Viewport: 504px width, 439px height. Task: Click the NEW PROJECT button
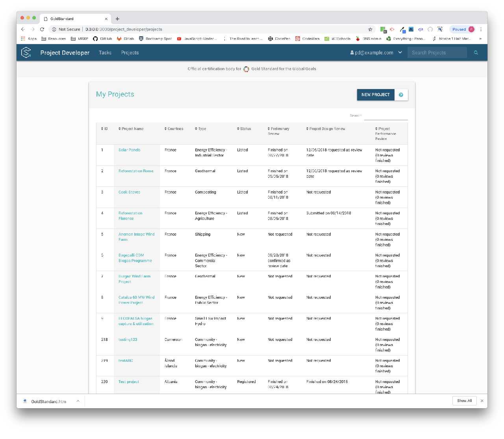pos(376,95)
